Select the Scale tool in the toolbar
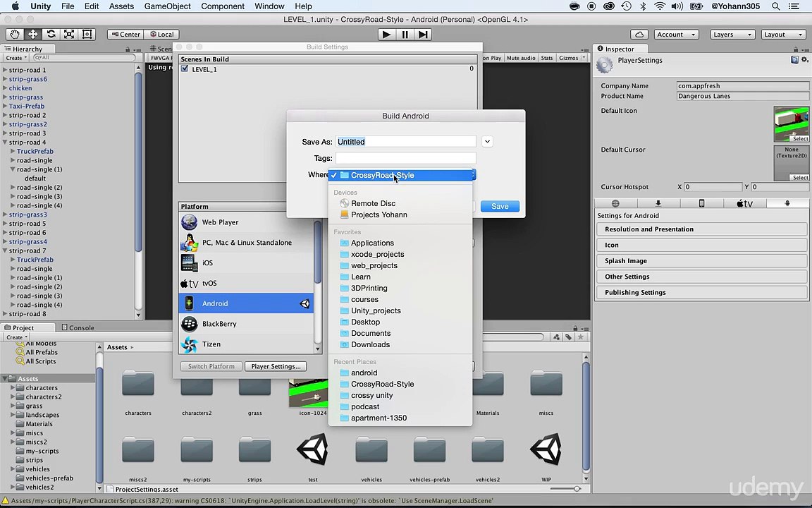 pyautogui.click(x=69, y=34)
